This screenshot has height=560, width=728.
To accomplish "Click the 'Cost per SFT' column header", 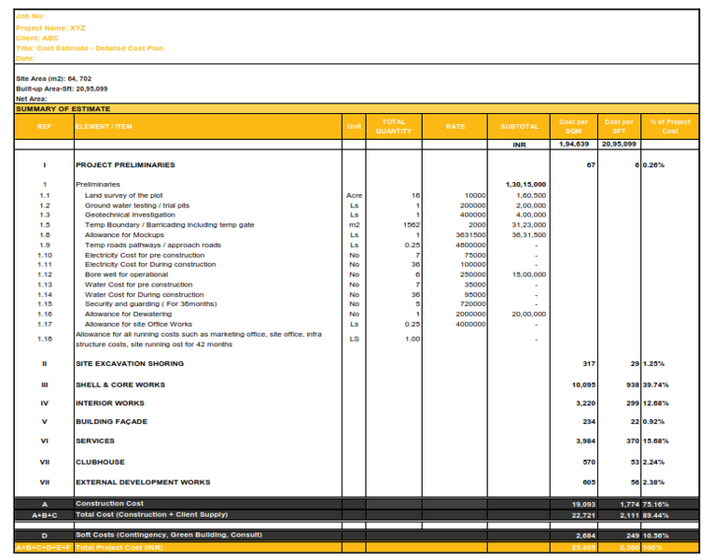I will click(619, 126).
